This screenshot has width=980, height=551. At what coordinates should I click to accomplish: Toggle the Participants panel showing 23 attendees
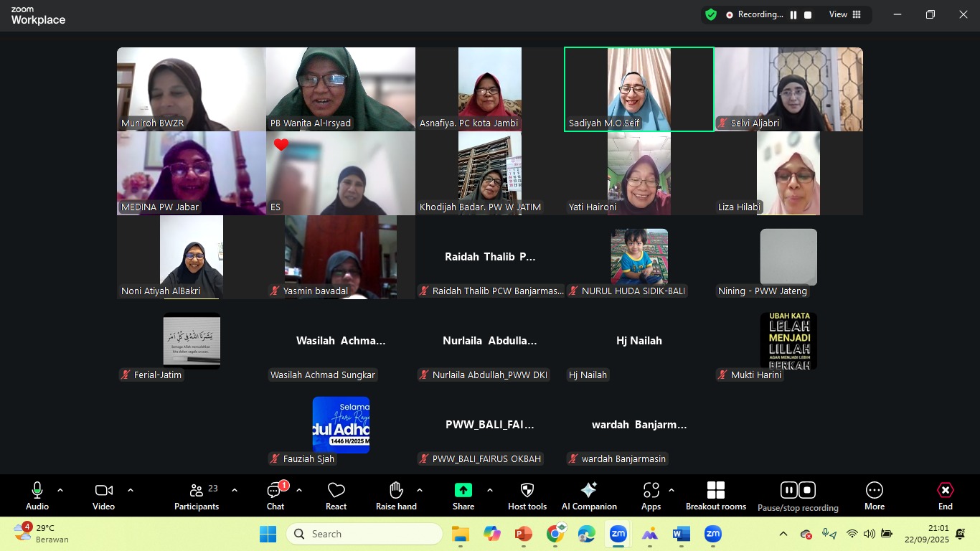click(197, 495)
